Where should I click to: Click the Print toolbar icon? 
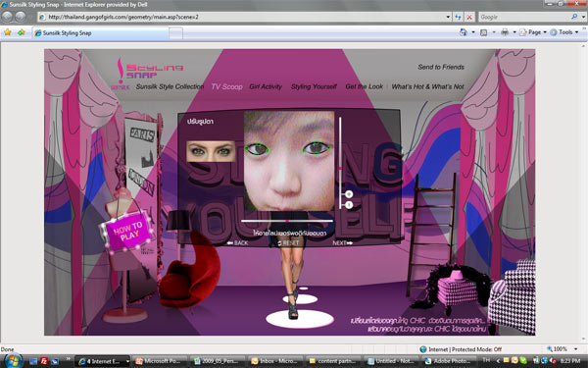tap(505, 32)
